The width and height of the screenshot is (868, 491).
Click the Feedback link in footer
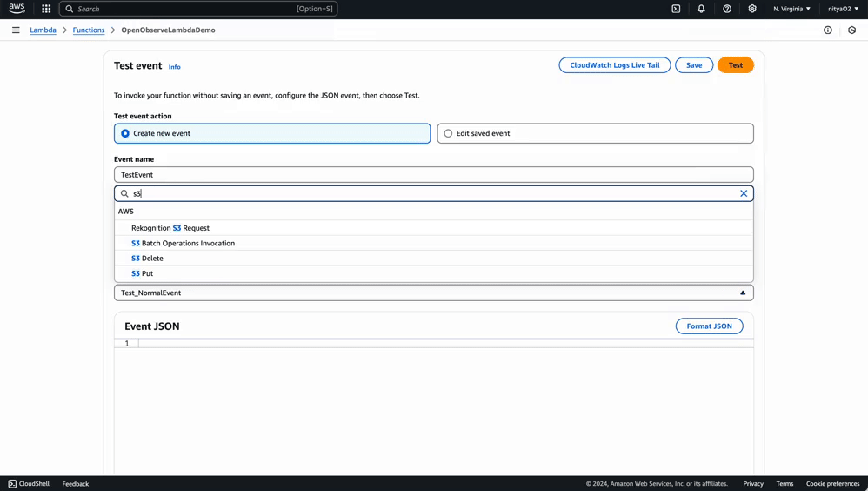(76, 484)
